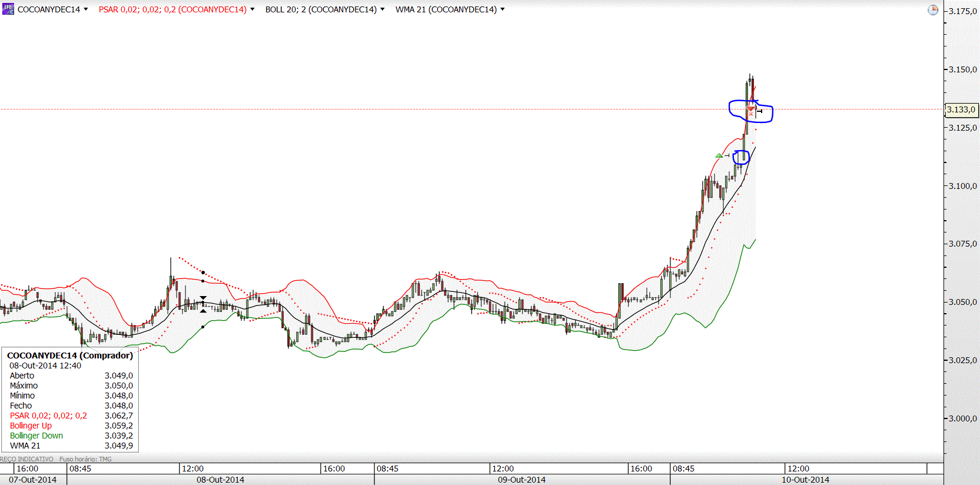The height and width of the screenshot is (485, 980).
Task: Select the WMA 21 (COCOANYDEC14) label
Action: point(446,9)
